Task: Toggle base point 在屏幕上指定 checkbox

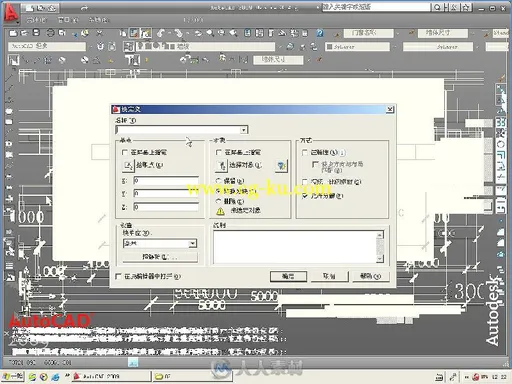Action: (125, 152)
